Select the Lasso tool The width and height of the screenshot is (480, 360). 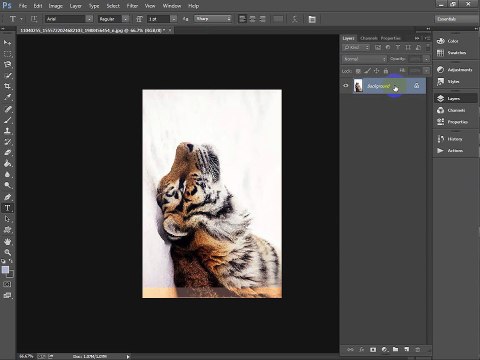coord(7,65)
